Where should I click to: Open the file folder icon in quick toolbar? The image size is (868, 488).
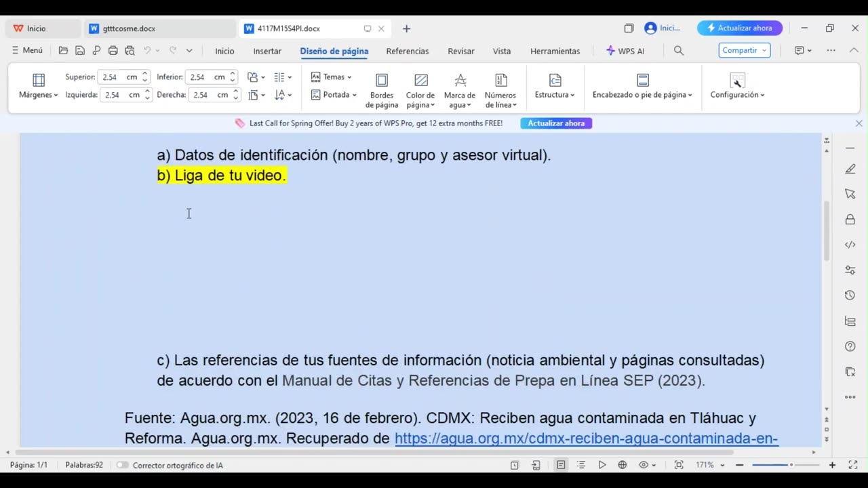pos(63,51)
